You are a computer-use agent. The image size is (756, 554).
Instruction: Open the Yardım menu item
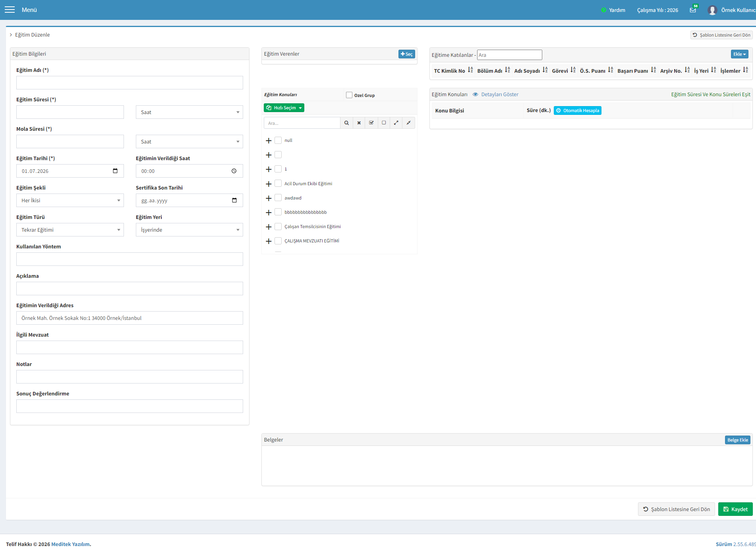click(613, 10)
